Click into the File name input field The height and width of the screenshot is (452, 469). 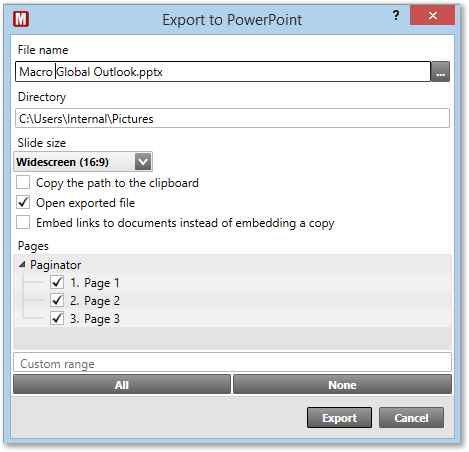223,72
